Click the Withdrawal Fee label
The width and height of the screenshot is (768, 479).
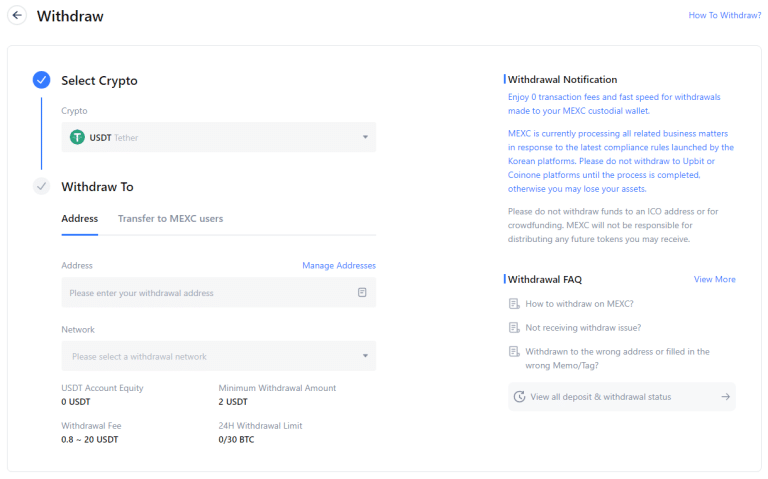pyautogui.click(x=91, y=426)
